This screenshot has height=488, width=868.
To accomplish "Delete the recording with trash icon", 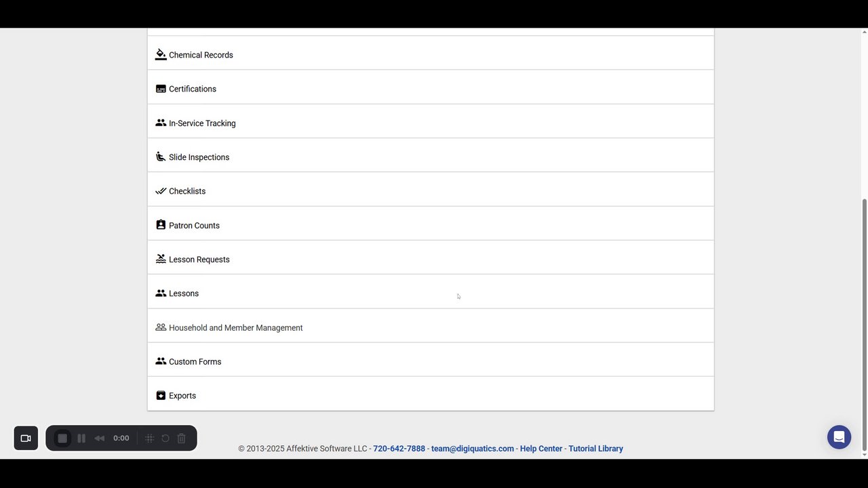I will [x=181, y=438].
